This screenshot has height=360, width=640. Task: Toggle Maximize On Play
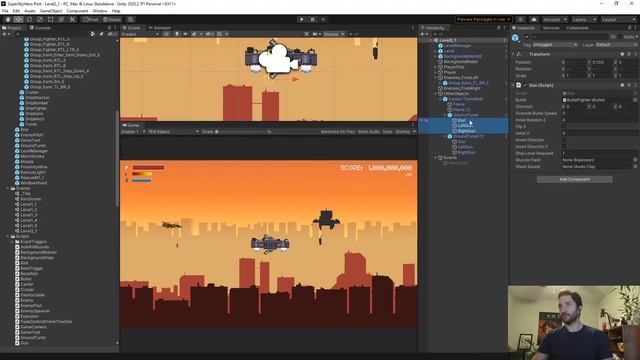[337, 131]
